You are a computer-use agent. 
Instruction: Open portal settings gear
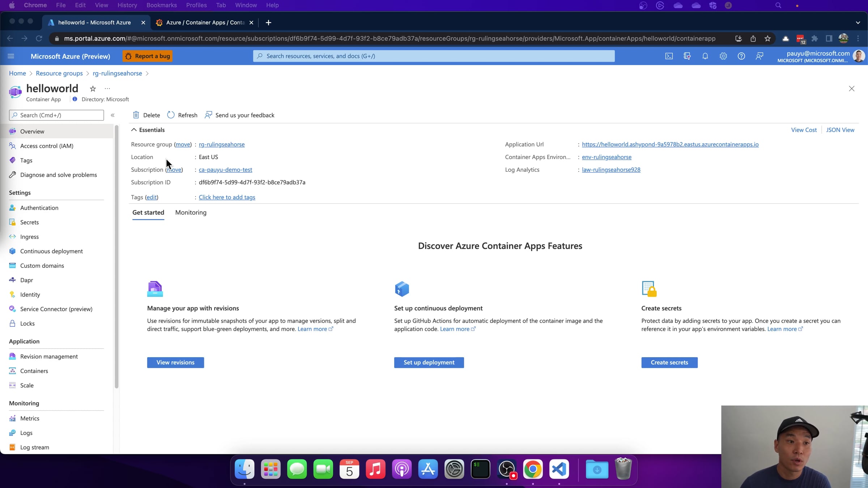point(723,56)
